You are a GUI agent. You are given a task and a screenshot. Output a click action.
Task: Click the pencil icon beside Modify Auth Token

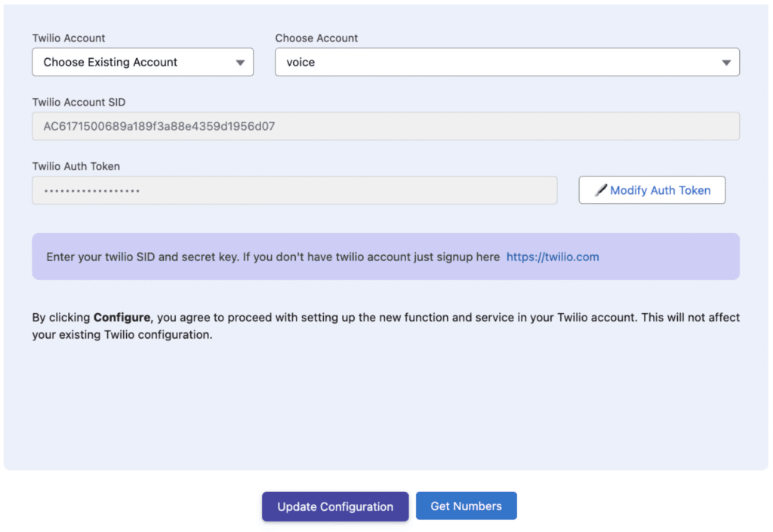pyautogui.click(x=601, y=190)
